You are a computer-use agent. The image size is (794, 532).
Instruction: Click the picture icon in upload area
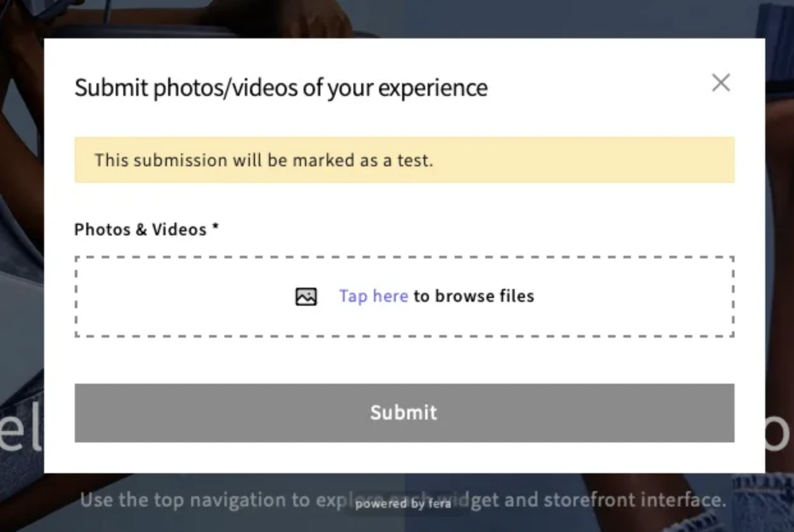[306, 297]
